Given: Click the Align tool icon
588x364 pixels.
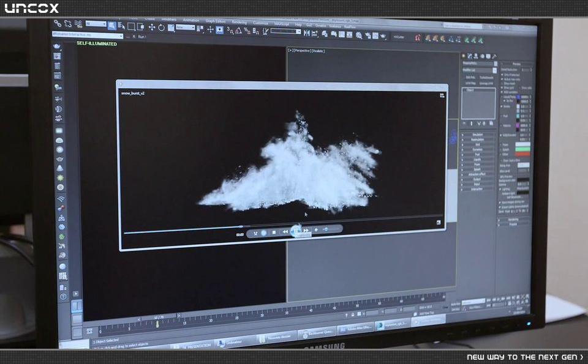Looking at the screenshot, I should click(x=315, y=34).
